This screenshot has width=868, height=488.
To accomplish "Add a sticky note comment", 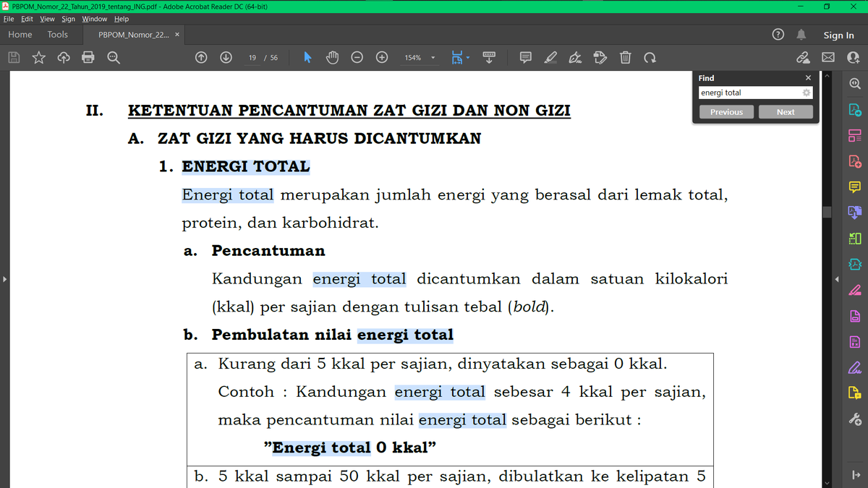I will point(526,57).
